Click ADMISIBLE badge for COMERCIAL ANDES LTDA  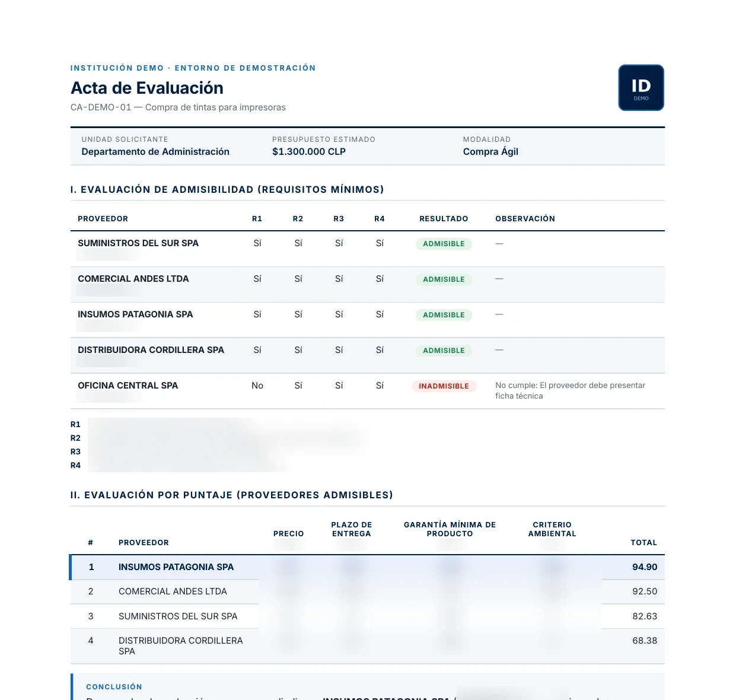pos(444,279)
